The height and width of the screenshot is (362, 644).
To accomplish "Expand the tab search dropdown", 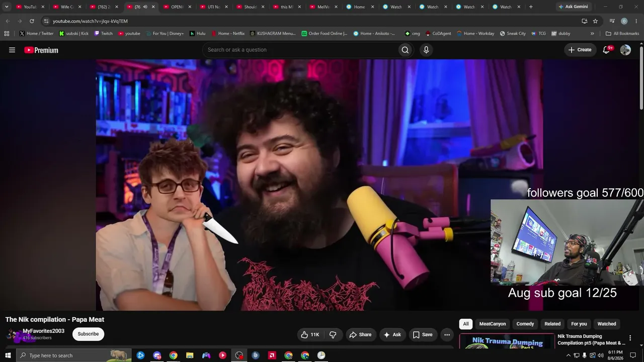I will click(x=7, y=7).
